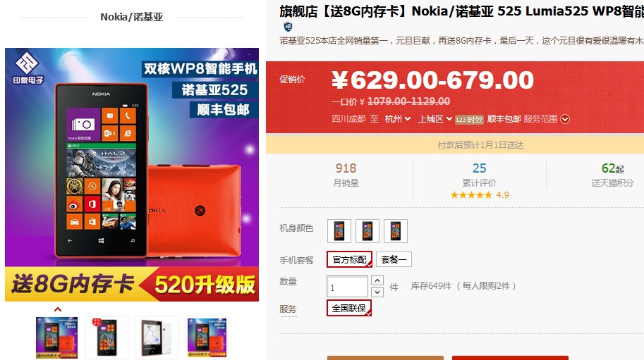Open the 累计评价 25 reviews link
This screenshot has height=360, width=644.
coord(480,175)
